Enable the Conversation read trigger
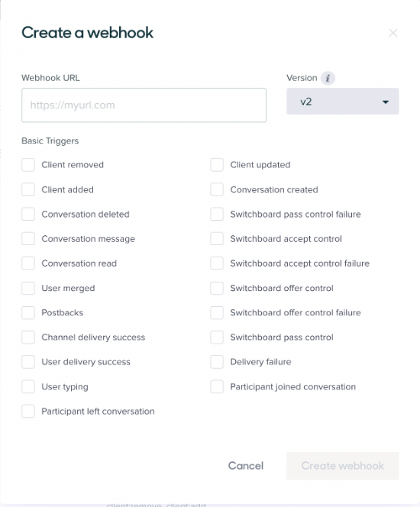The image size is (420, 507). tap(28, 263)
